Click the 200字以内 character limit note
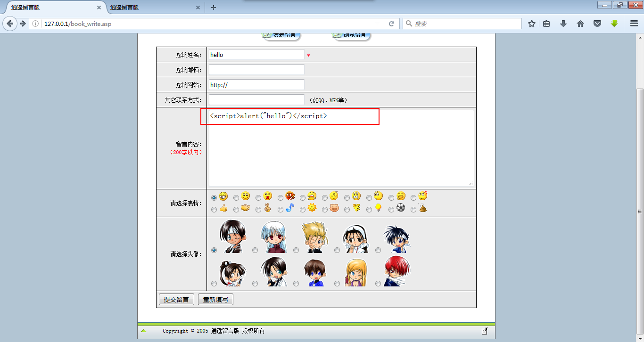Image resolution: width=644 pixels, height=342 pixels. 185,152
